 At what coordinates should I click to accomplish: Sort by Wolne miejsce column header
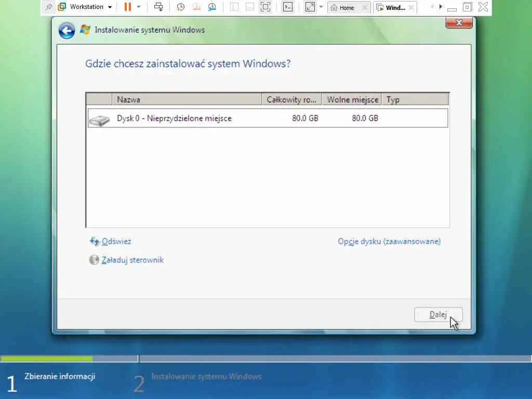352,99
